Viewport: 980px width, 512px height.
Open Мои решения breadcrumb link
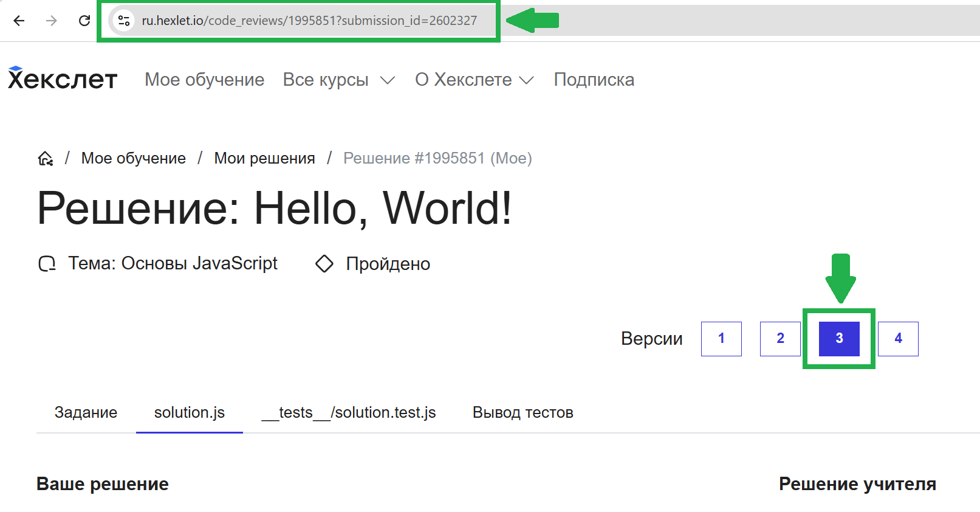(264, 159)
